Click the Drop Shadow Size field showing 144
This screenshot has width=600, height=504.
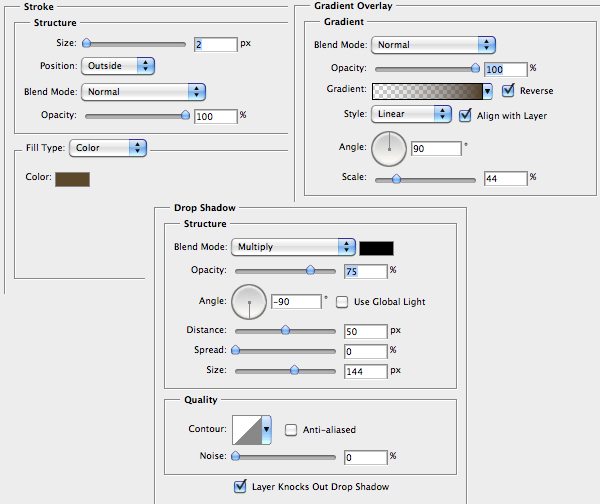point(366,371)
